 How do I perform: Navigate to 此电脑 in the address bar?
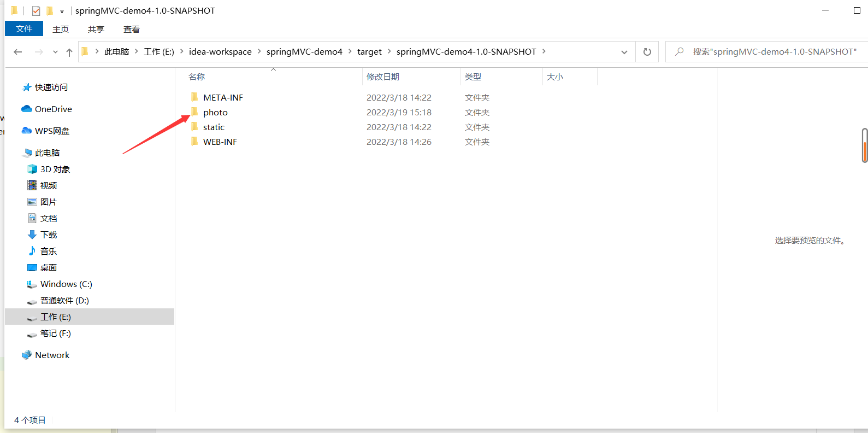[x=117, y=51]
